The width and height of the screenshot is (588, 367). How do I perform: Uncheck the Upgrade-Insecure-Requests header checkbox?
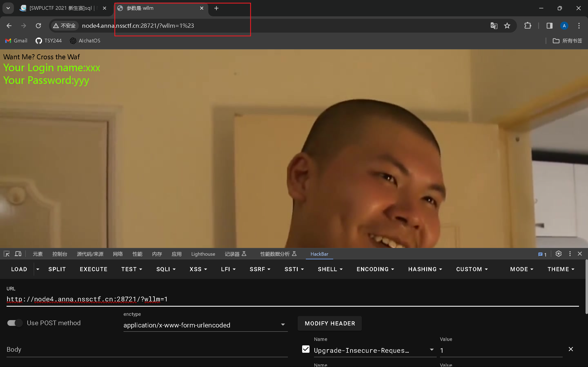pyautogui.click(x=306, y=349)
